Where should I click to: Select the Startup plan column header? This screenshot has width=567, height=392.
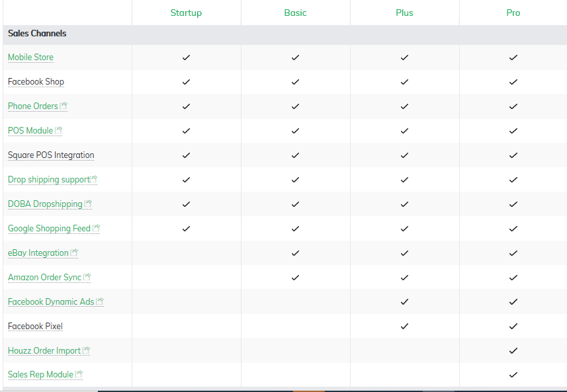pyautogui.click(x=186, y=13)
